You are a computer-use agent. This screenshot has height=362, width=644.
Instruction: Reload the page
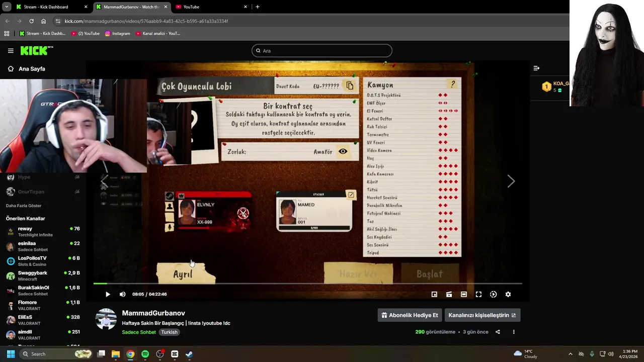pyautogui.click(x=31, y=21)
